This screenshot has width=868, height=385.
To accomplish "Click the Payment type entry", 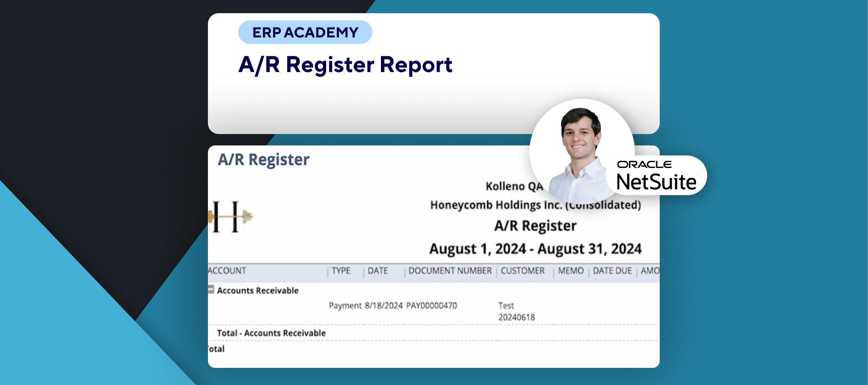I will (345, 306).
